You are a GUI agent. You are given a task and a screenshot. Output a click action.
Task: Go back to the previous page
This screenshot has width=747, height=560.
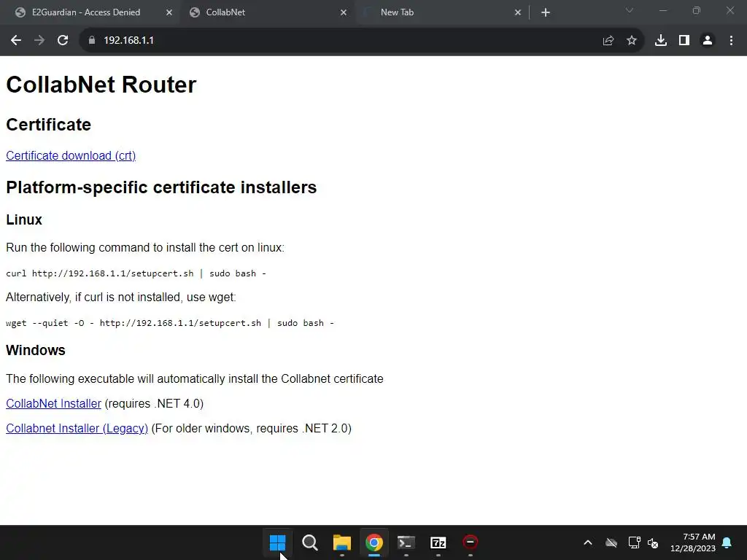pos(16,41)
